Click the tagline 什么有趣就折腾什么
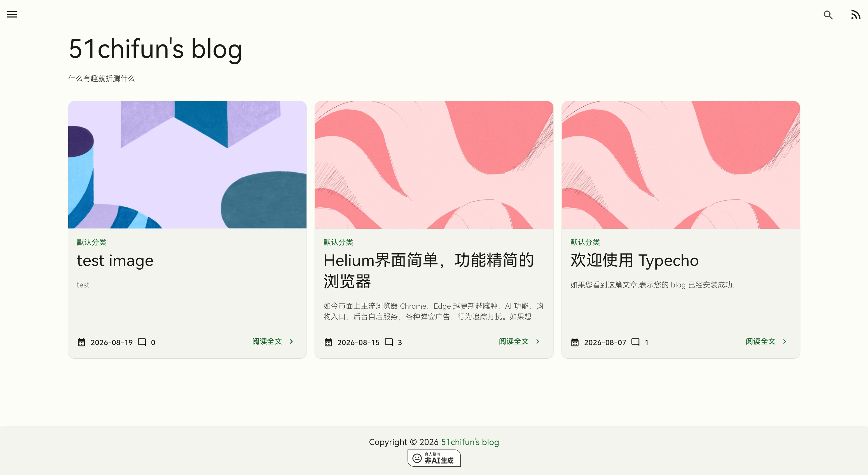Screen dimensions: 868x475 point(101,78)
